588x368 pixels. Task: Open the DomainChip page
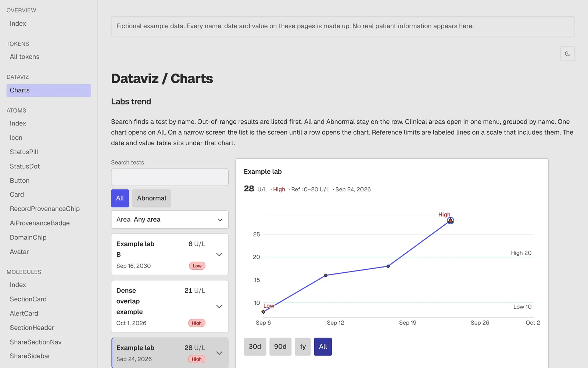coord(28,237)
